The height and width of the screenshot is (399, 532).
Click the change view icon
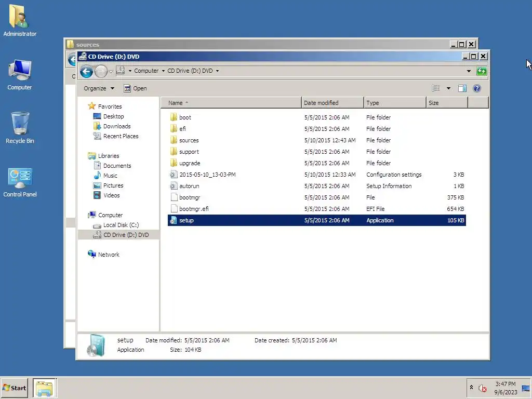(x=436, y=88)
